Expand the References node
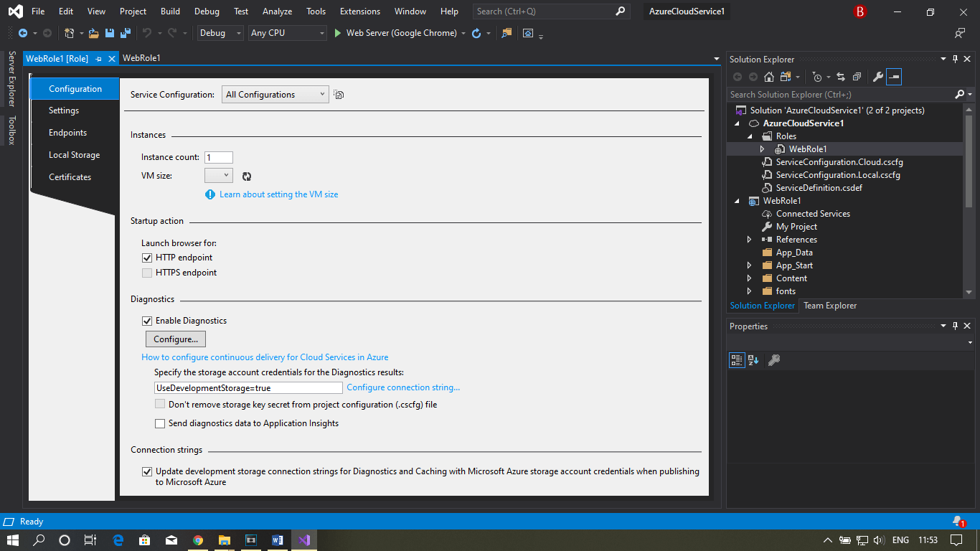980x551 pixels. [750, 240]
